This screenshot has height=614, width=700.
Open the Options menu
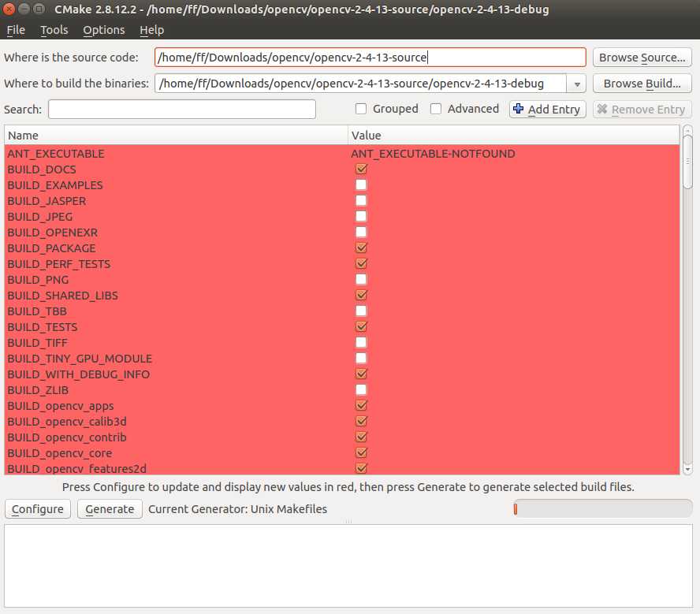click(103, 30)
